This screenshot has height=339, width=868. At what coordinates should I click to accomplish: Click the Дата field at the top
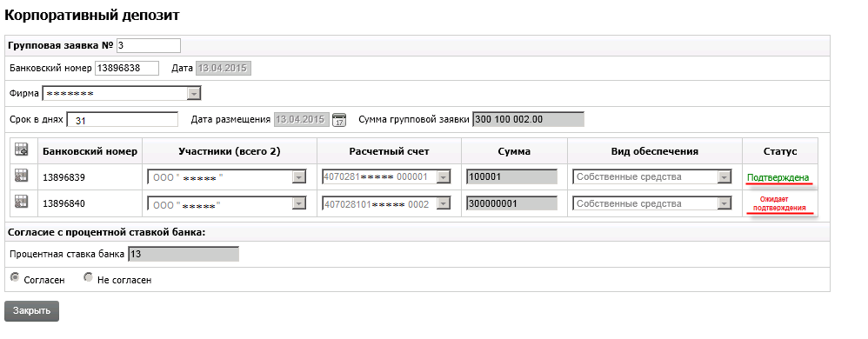pos(224,68)
